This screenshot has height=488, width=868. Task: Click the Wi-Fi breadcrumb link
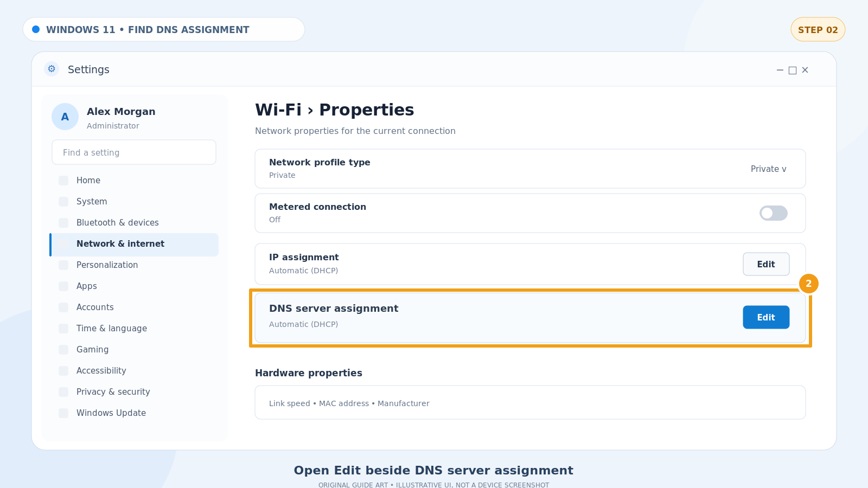pos(278,110)
